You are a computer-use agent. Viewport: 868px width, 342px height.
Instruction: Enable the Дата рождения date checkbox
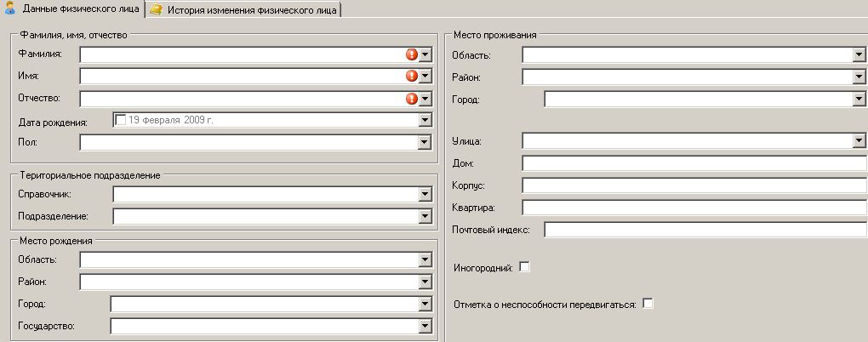[120, 120]
